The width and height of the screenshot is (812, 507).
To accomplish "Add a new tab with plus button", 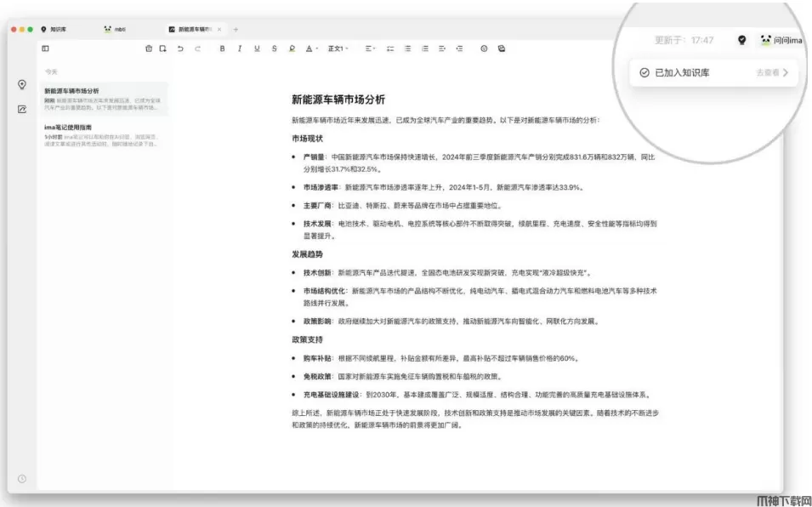I will [x=236, y=30].
